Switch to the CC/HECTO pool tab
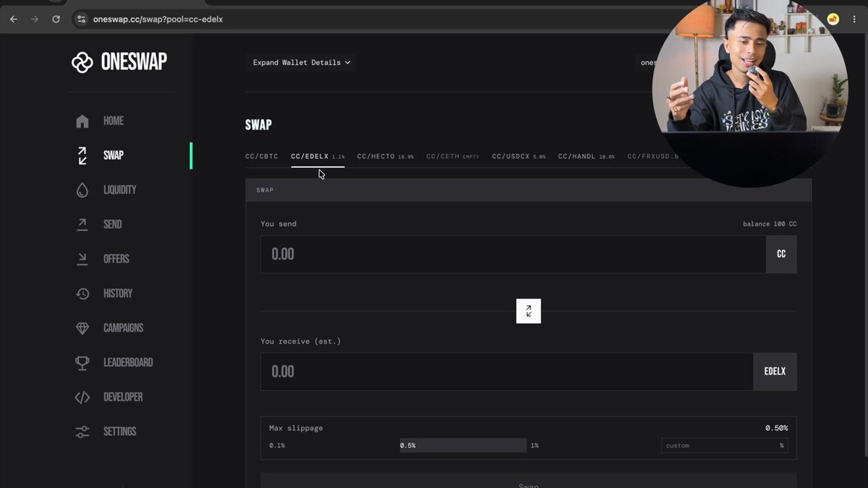 click(x=386, y=156)
